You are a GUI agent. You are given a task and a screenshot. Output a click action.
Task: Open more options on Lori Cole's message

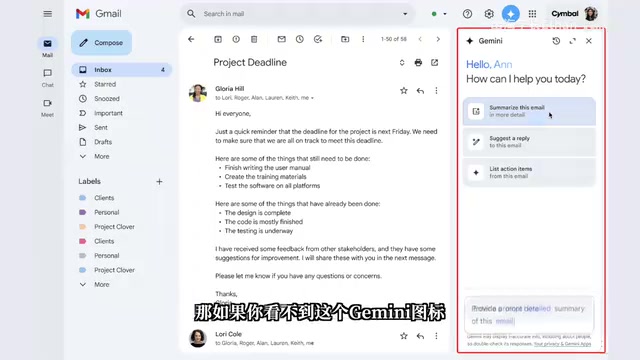(x=436, y=336)
